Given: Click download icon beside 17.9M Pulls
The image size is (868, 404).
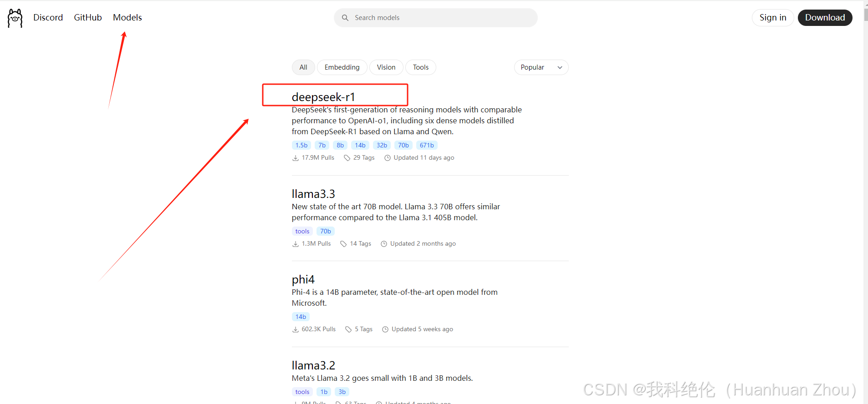Looking at the screenshot, I should [x=296, y=158].
